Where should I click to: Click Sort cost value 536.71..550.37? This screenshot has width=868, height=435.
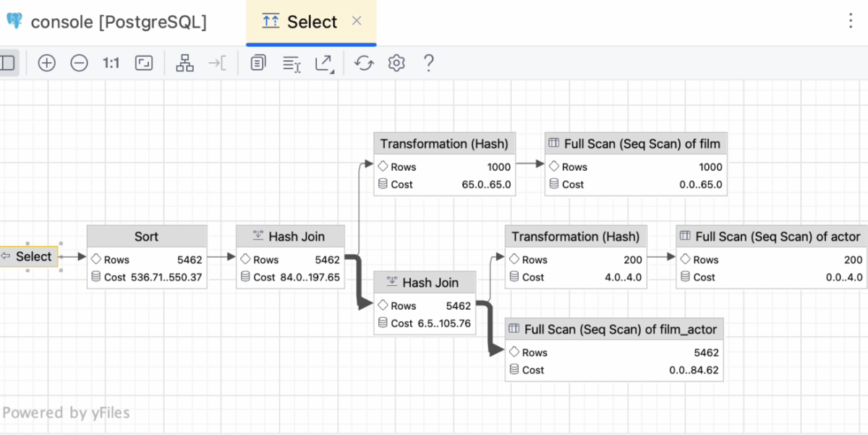pyautogui.click(x=166, y=277)
